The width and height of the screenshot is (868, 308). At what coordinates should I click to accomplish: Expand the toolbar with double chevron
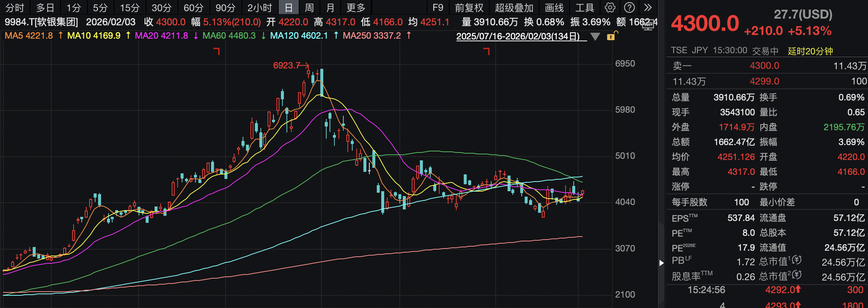coord(648,7)
